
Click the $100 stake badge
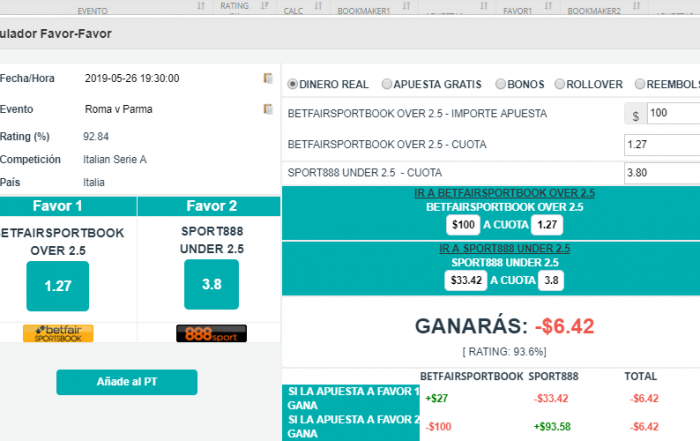(463, 225)
